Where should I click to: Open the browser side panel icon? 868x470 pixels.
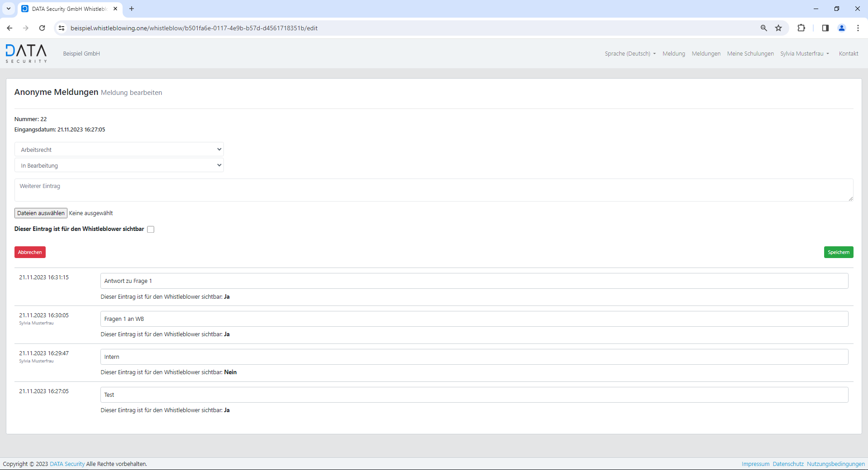(x=825, y=28)
